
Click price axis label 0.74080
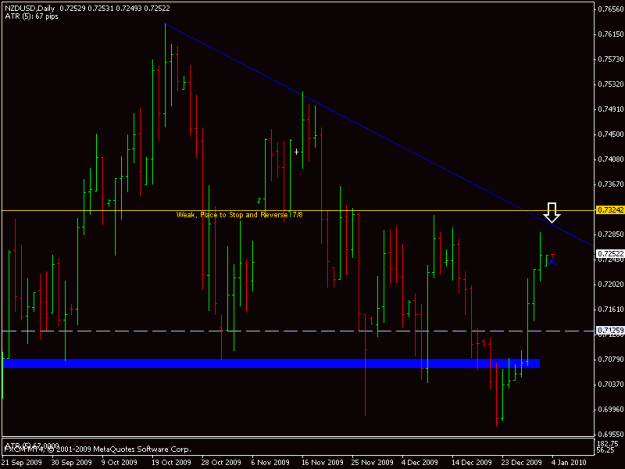pos(611,159)
